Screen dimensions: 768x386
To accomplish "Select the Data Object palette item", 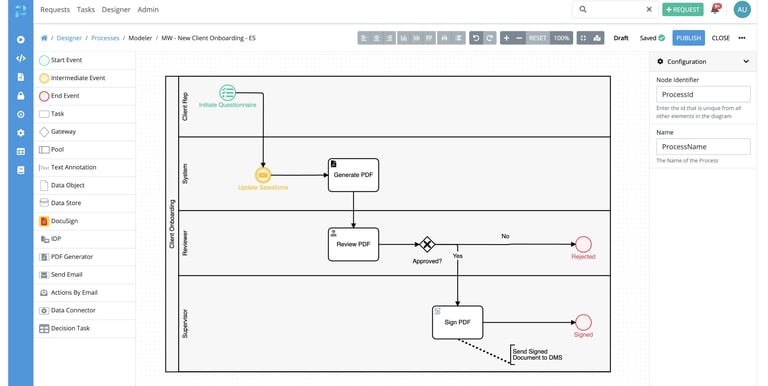I will pos(85,185).
